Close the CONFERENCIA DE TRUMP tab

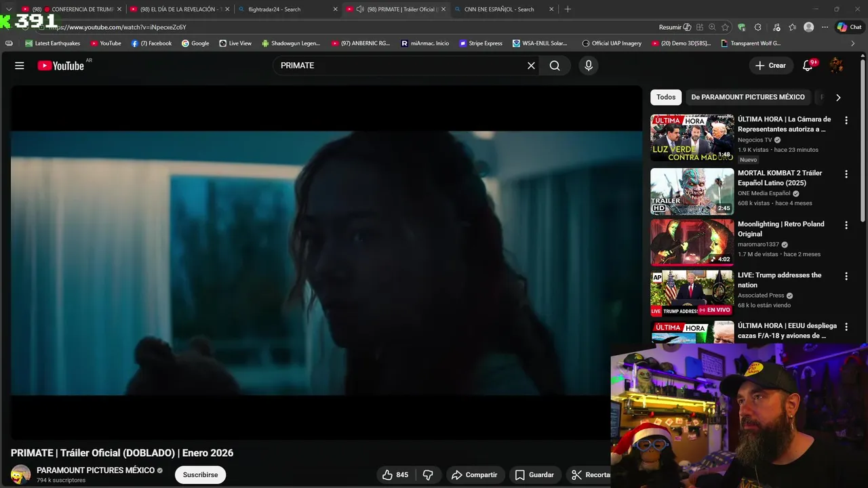tap(119, 9)
